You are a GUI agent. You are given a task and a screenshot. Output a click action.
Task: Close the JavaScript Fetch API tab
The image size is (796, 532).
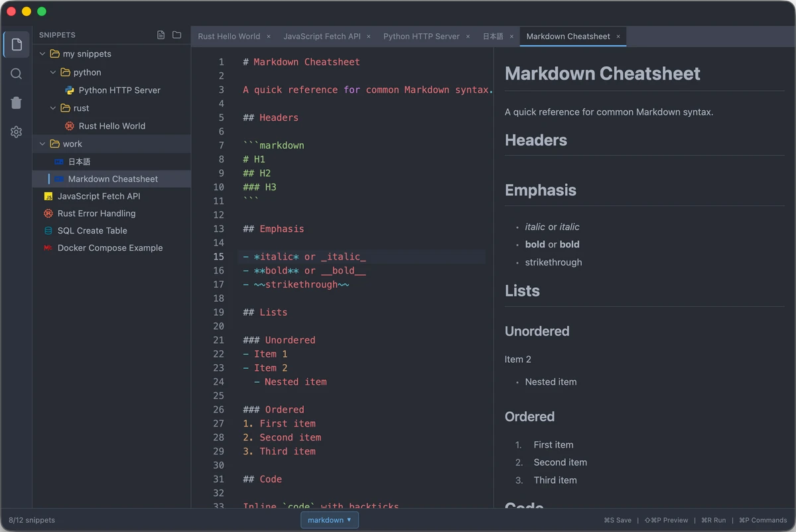[x=369, y=36]
